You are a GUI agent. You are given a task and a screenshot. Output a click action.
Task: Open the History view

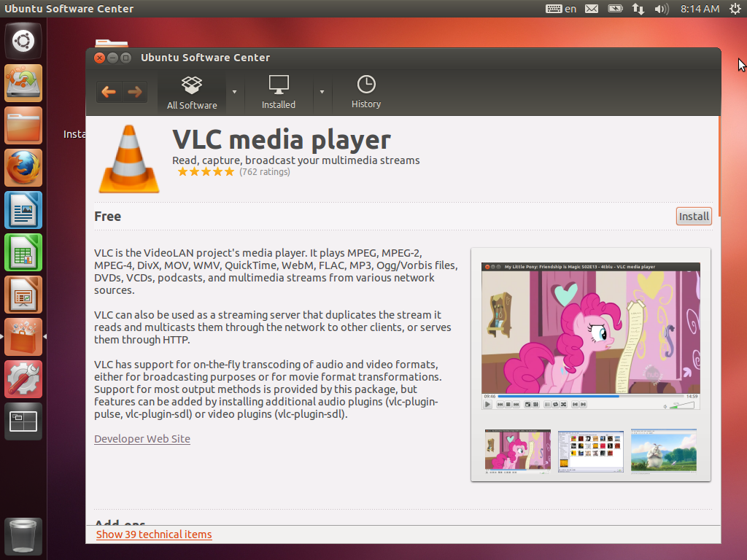pos(366,93)
